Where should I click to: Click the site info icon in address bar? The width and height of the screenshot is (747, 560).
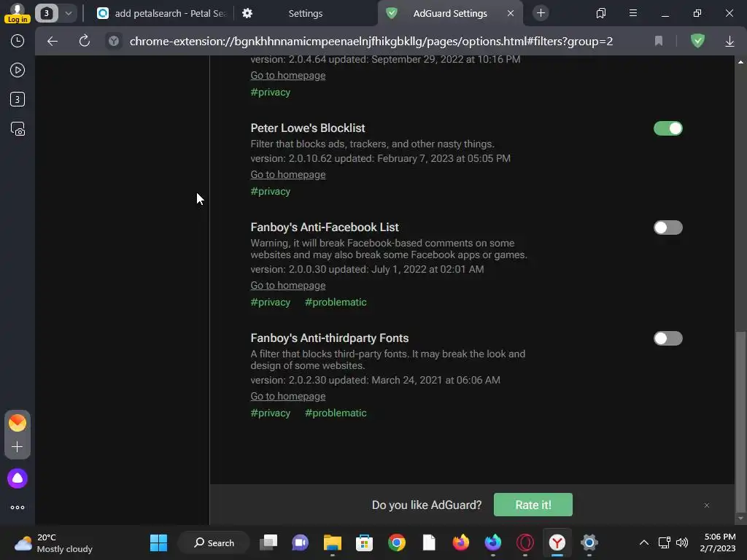pos(113,42)
